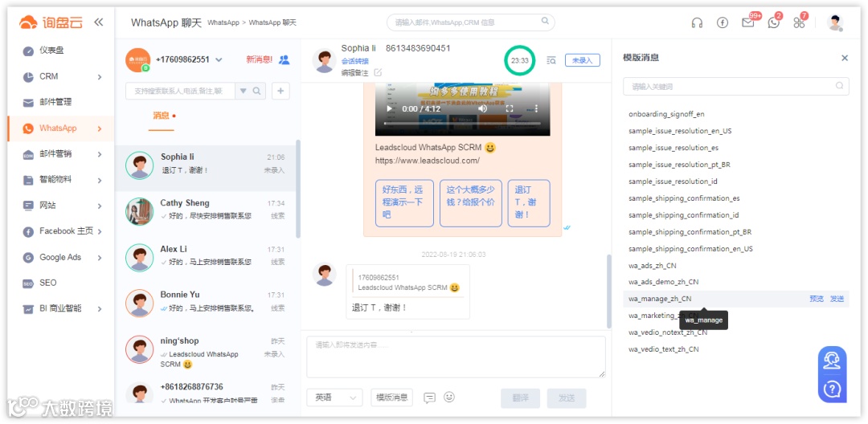This screenshot has width=868, height=424.
Task: Add a new contact with plus button
Action: 280,92
